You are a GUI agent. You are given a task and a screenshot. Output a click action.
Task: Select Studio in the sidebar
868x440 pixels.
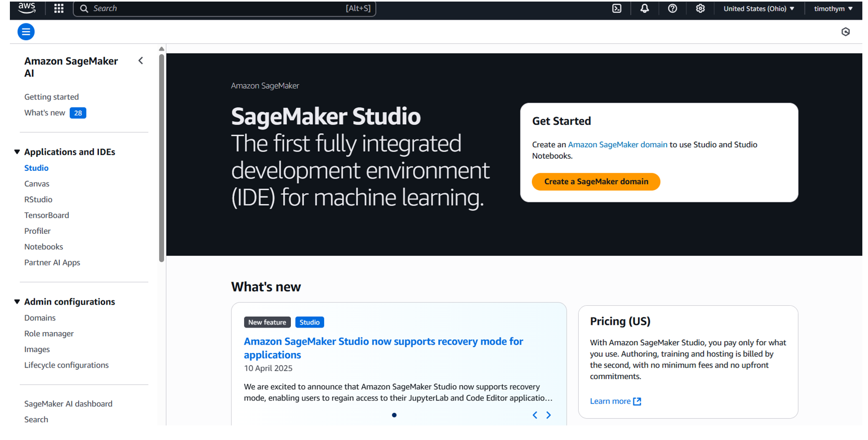coord(36,168)
